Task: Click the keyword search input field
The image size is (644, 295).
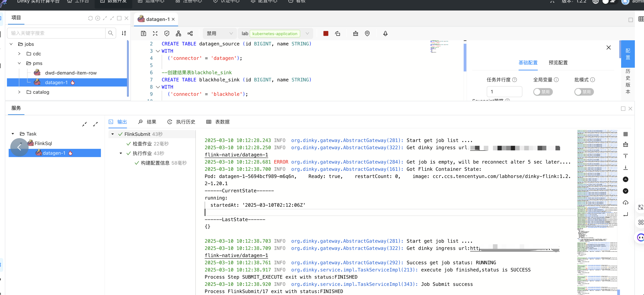Action: [56, 33]
